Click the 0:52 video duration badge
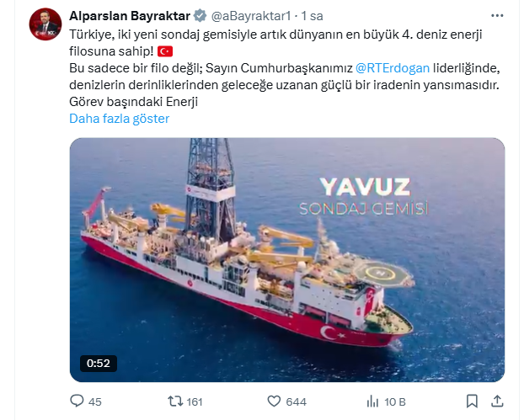The width and height of the screenshot is (524, 420). (99, 364)
